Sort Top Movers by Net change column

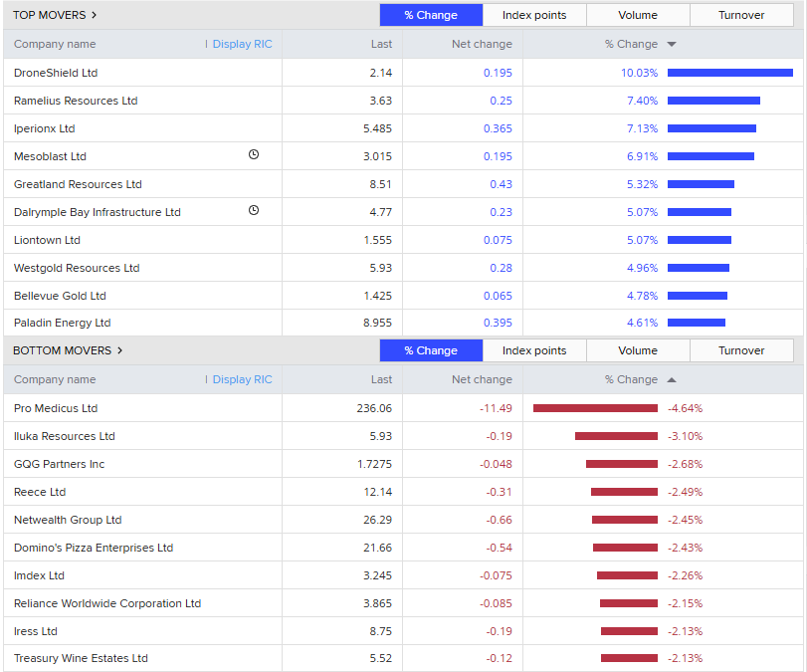click(x=482, y=44)
